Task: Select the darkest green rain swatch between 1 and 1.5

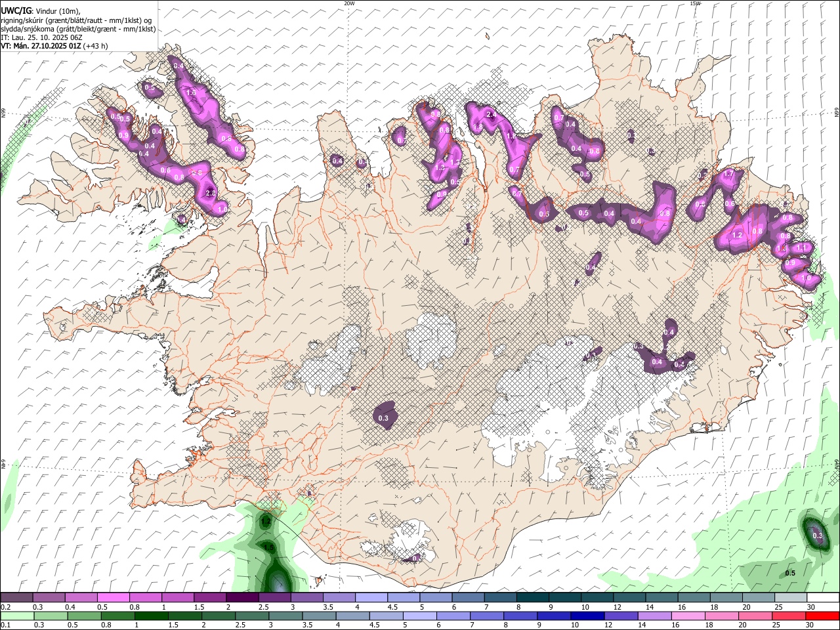Action: pyautogui.click(x=151, y=616)
